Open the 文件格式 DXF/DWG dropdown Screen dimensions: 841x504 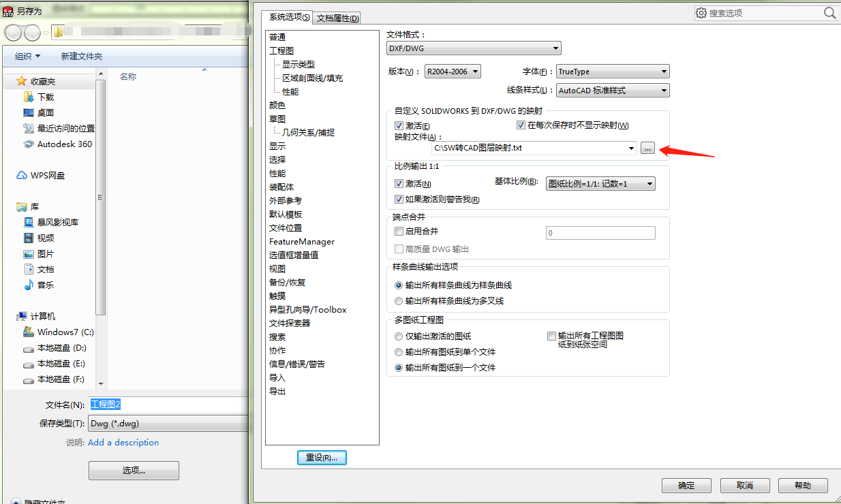[x=474, y=48]
